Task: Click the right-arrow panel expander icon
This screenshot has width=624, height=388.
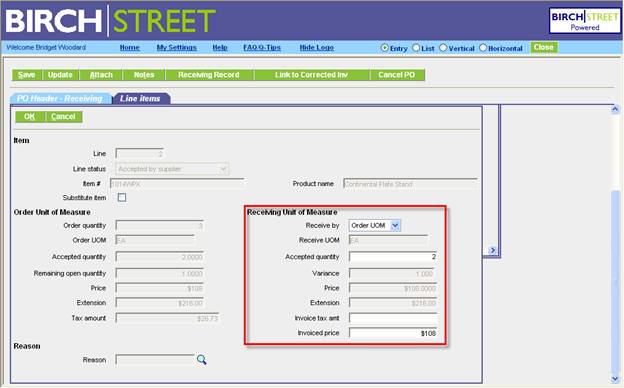Action: [x=493, y=250]
